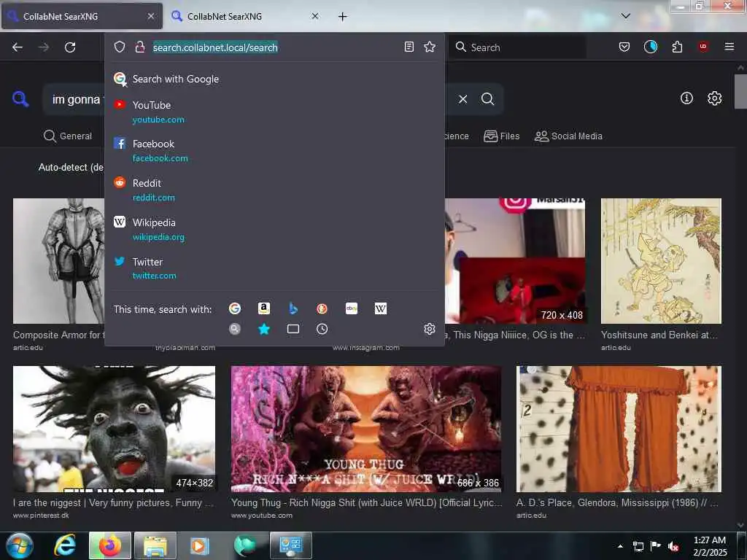This screenshot has width=747, height=560.
Task: Open the Action Center flag tray icon
Action: click(656, 546)
